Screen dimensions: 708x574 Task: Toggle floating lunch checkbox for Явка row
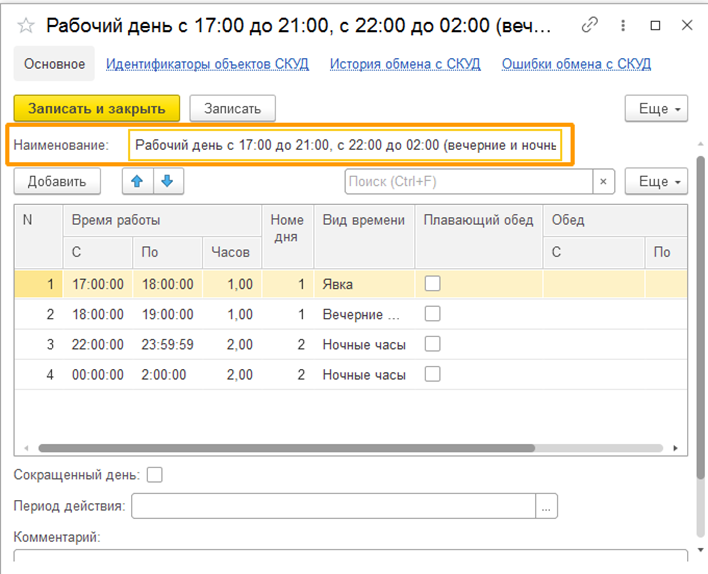pyautogui.click(x=432, y=284)
